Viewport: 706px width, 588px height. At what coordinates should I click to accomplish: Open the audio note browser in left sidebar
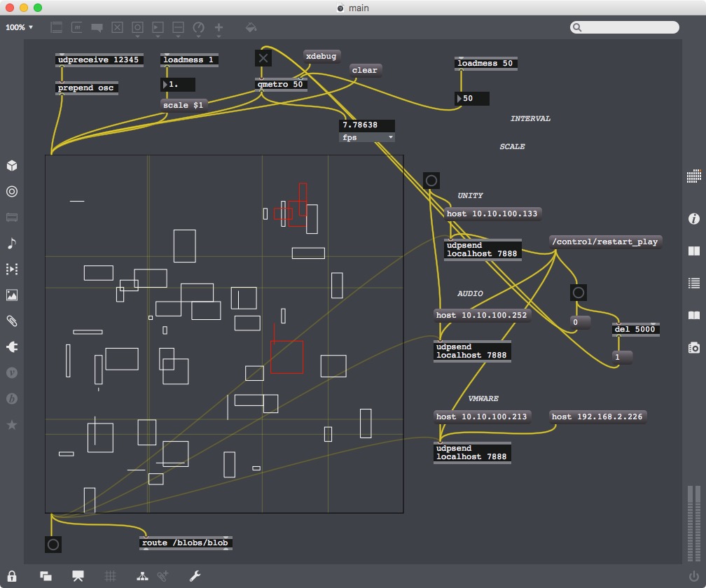point(12,243)
